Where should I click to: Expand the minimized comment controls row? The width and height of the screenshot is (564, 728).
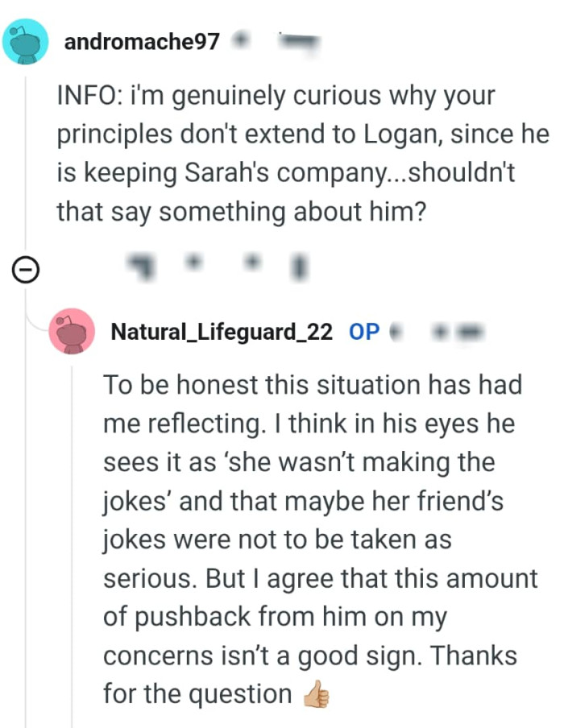[25, 270]
